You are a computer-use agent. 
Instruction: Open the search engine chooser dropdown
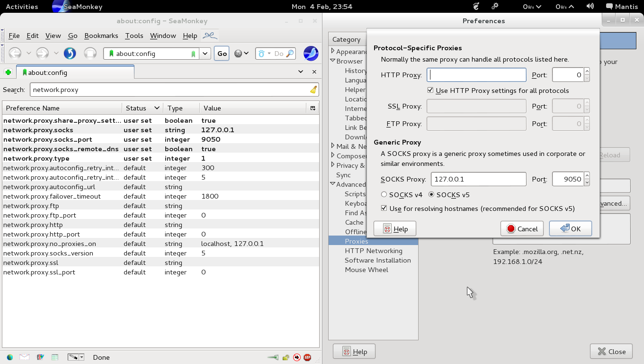tap(269, 54)
